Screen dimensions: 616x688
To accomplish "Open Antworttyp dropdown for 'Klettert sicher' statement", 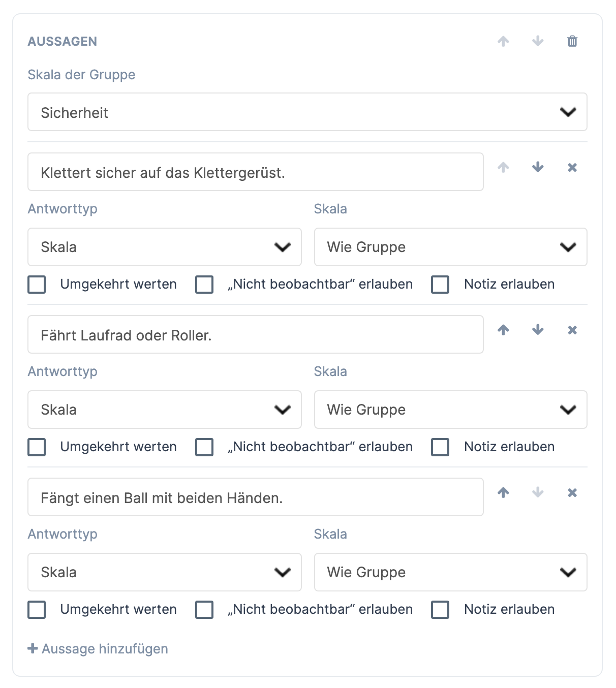I will 165,247.
